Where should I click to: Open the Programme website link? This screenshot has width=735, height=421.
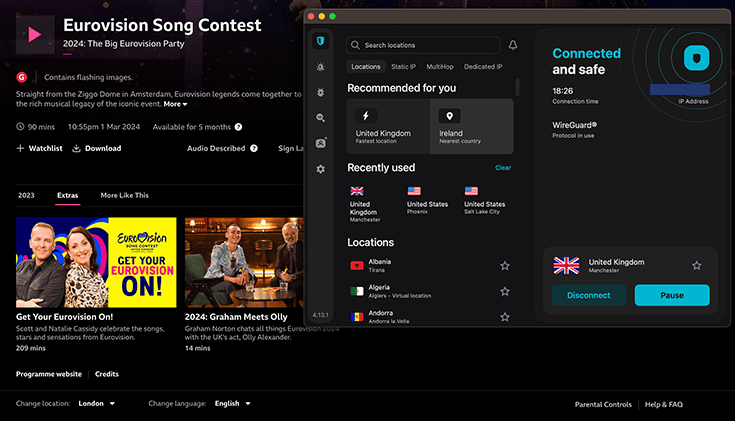coord(49,374)
